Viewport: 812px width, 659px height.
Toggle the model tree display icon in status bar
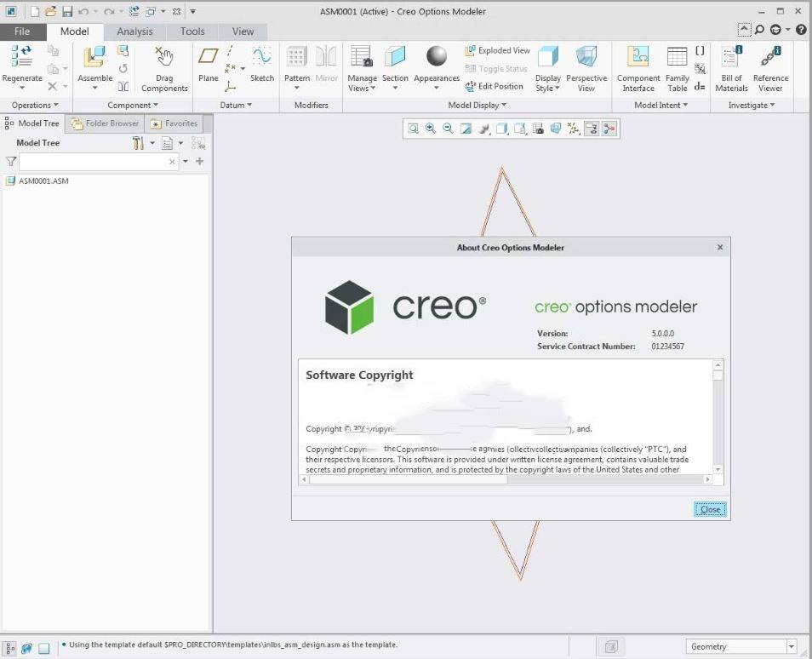10,648
